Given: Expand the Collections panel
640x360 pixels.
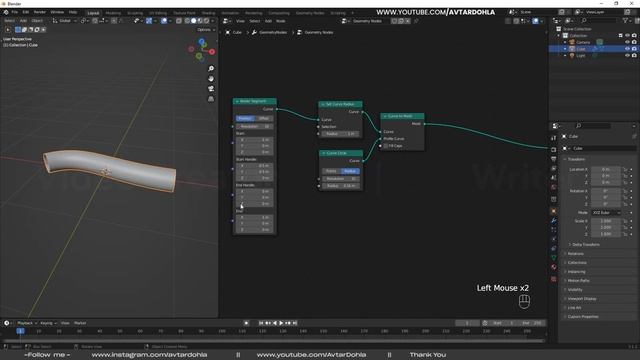Looking at the screenshot, I should pos(577,262).
